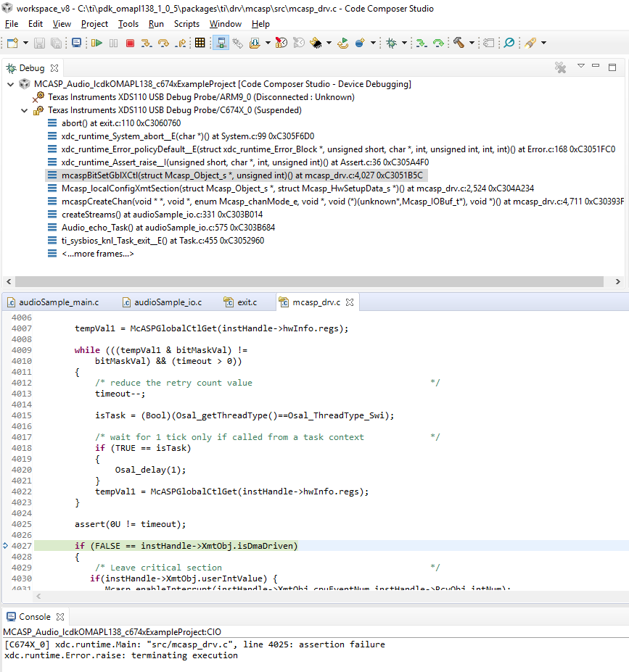Click the new target configuration blue sphere icon

click(360, 43)
